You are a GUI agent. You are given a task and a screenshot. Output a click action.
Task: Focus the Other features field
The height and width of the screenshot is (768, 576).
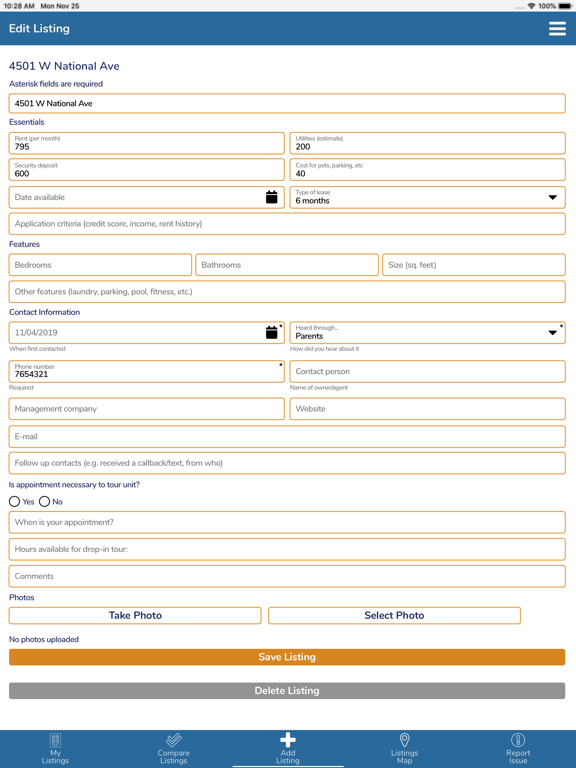(x=287, y=292)
